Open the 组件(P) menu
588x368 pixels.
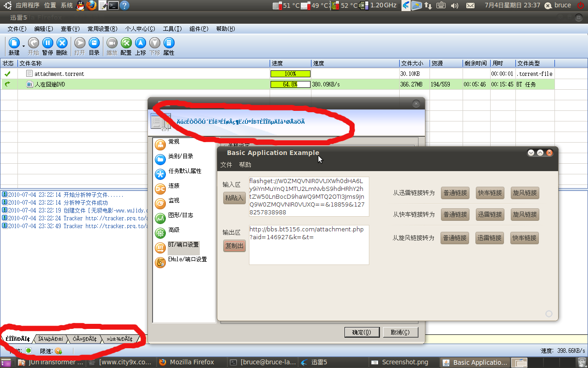tap(199, 29)
